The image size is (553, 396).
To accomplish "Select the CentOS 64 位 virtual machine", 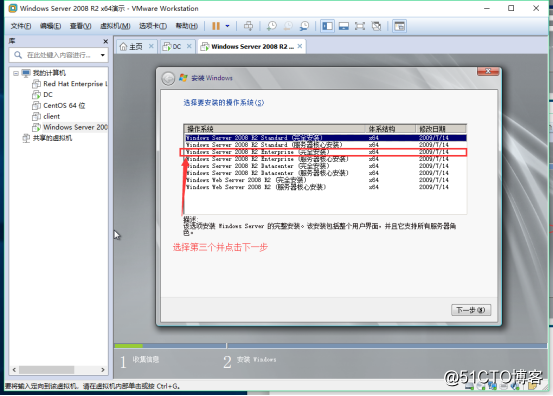I will [x=64, y=105].
